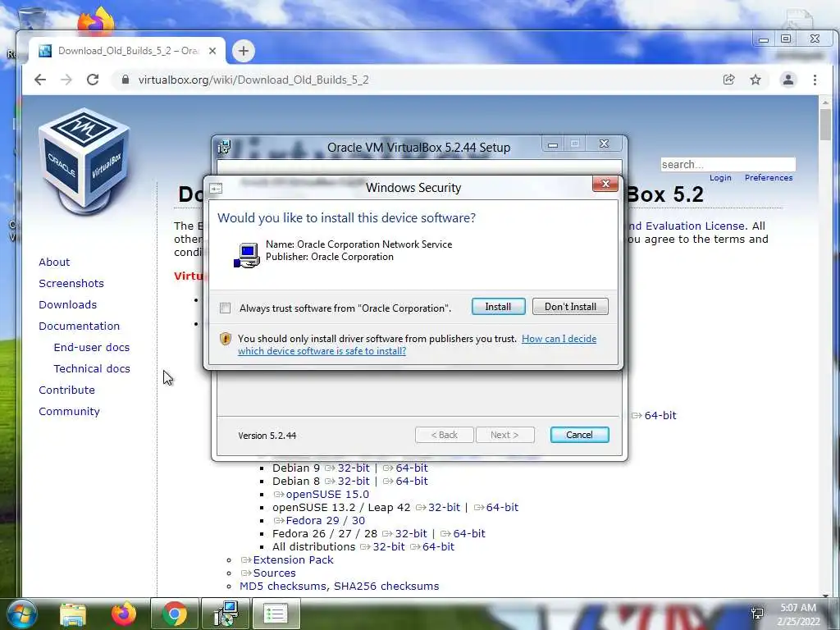Click Don't Install in the security dialog

(x=570, y=307)
